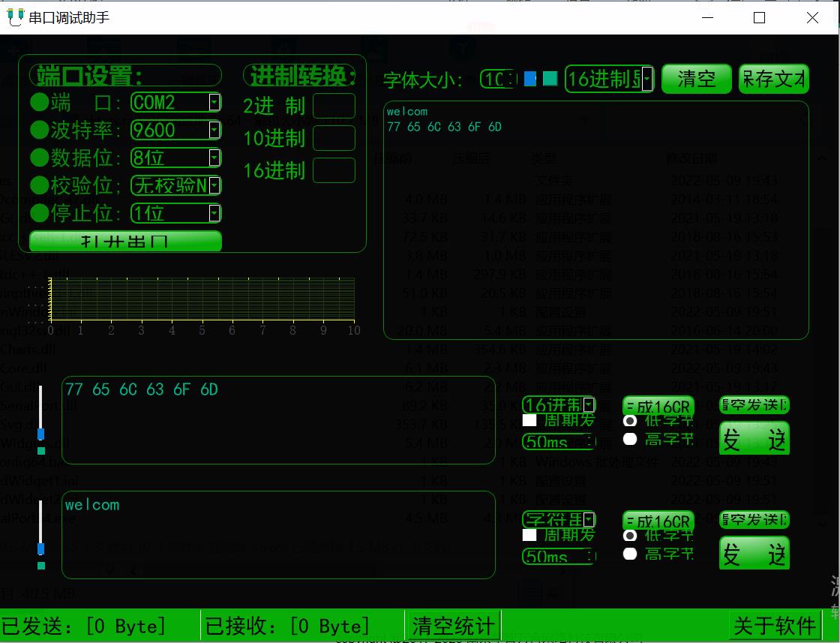Image resolution: width=840 pixels, height=643 pixels.
Task: Open the upper 16进制 send format dropdown
Action: (x=589, y=404)
